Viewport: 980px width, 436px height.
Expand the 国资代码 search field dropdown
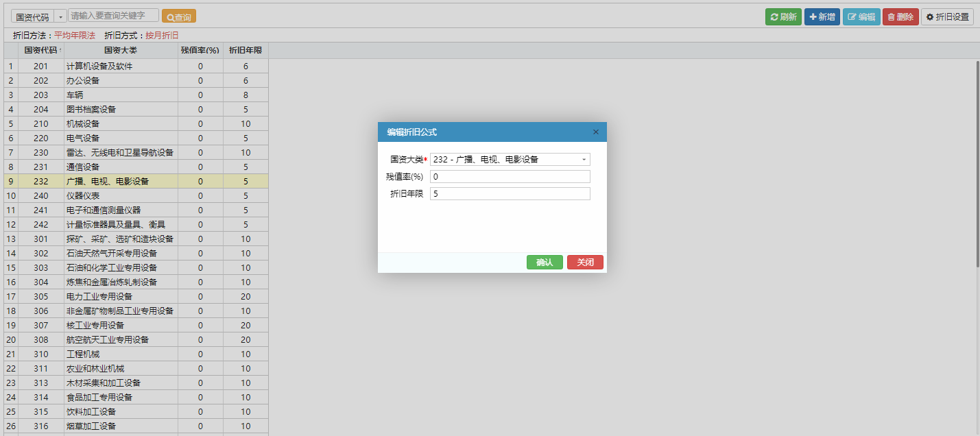pyautogui.click(x=60, y=16)
